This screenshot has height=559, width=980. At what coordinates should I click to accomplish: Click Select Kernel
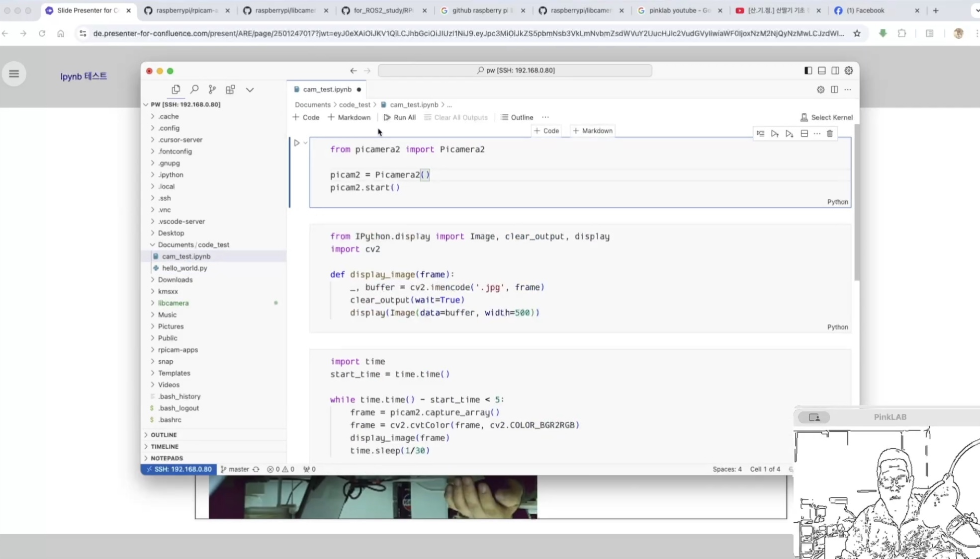(826, 118)
